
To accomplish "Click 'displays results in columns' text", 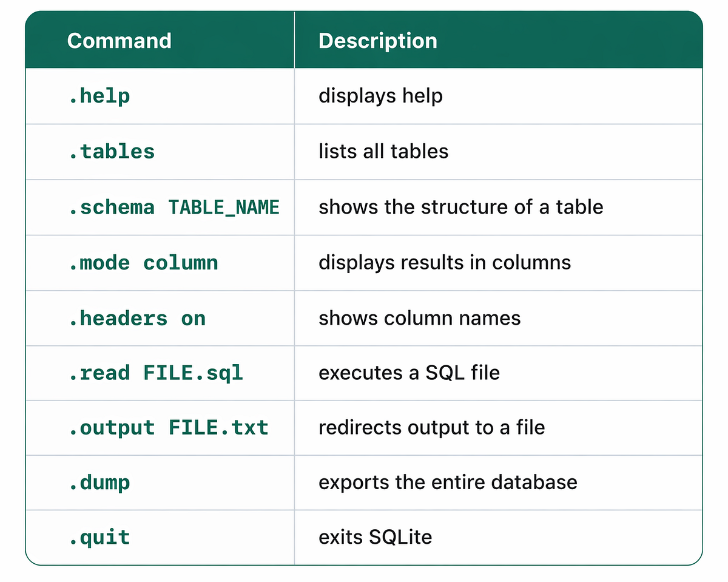I will point(445,262).
